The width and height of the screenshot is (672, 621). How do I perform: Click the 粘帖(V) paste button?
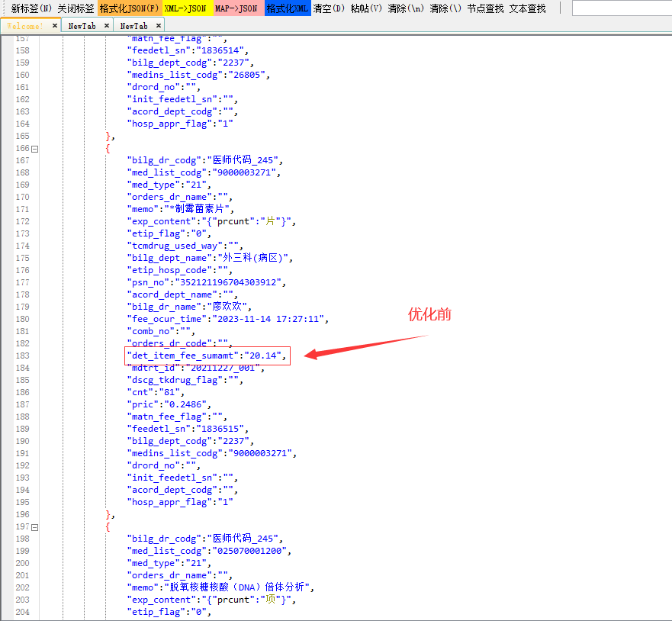(366, 8)
